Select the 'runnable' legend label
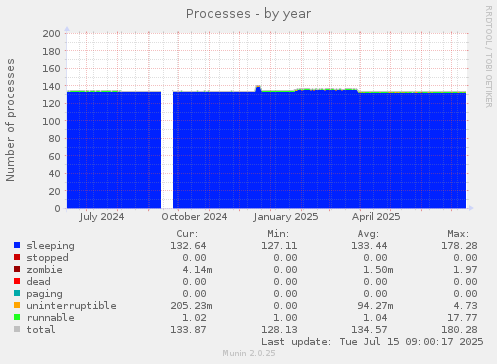 pos(50,318)
